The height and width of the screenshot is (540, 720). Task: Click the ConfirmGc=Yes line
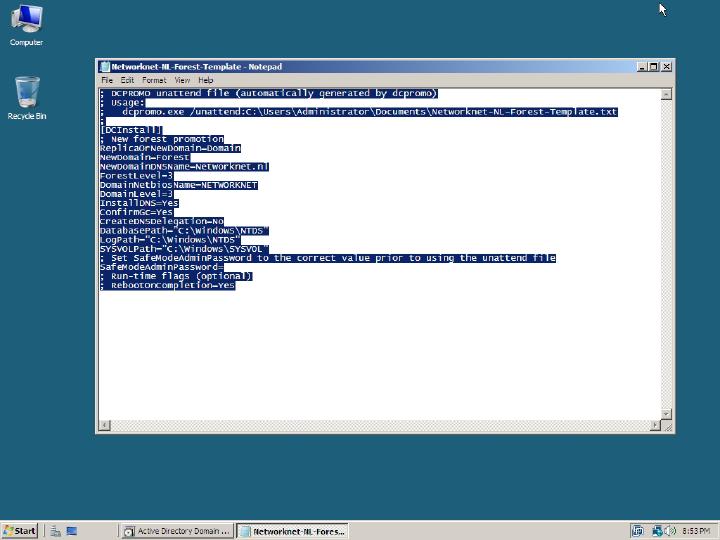pos(136,212)
